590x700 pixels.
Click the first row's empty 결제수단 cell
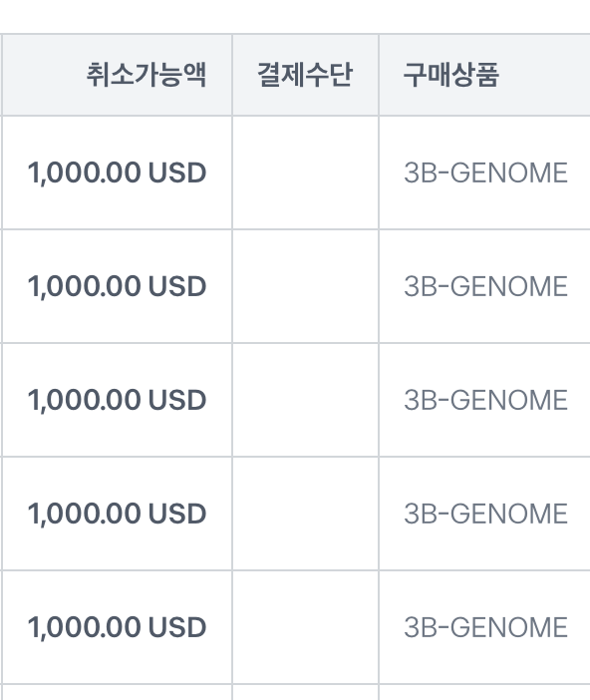tap(305, 173)
